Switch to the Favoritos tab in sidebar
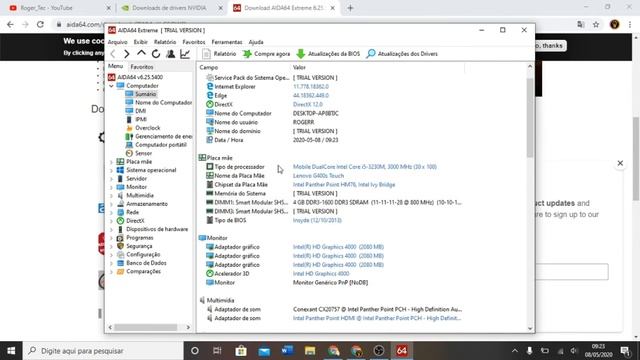 pyautogui.click(x=142, y=67)
